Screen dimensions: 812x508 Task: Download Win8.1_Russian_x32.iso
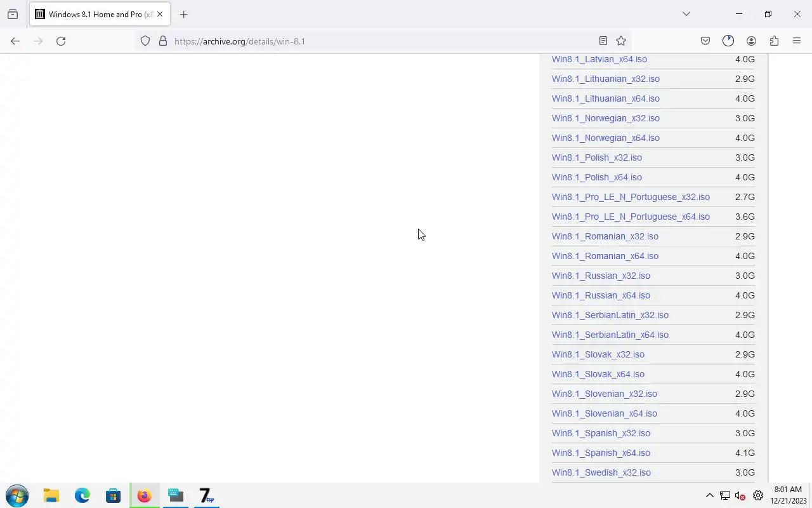tap(601, 276)
